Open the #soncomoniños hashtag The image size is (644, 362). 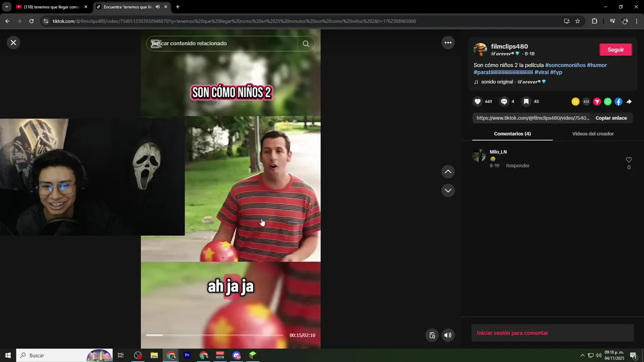pos(565,65)
